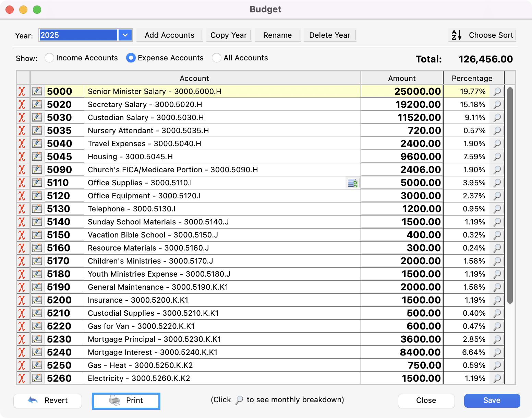The image size is (532, 418).
Task: Expand the Year dropdown arrow
Action: pos(125,35)
